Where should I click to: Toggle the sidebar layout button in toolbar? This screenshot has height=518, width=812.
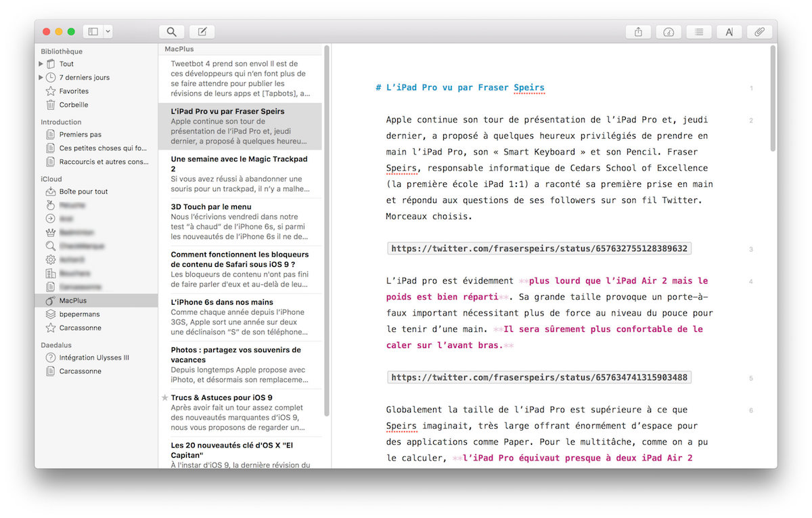click(x=93, y=32)
